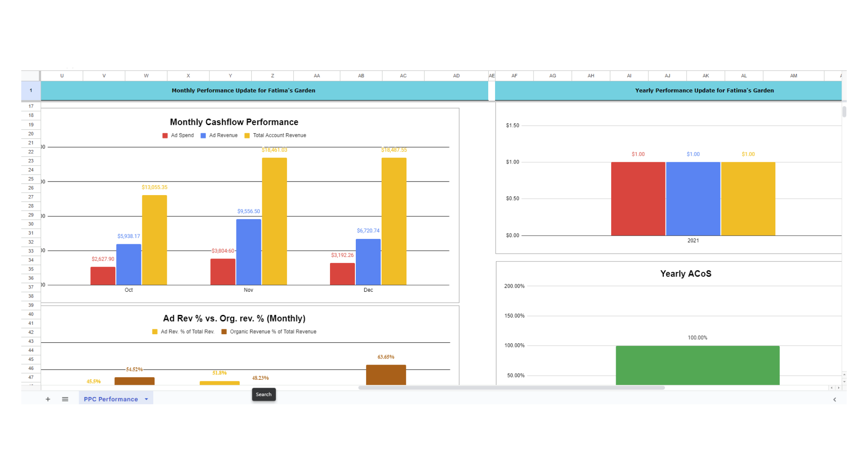The width and height of the screenshot is (868, 472).
Task: Click yellow Total Account Revenue legend swatch
Action: click(x=247, y=136)
